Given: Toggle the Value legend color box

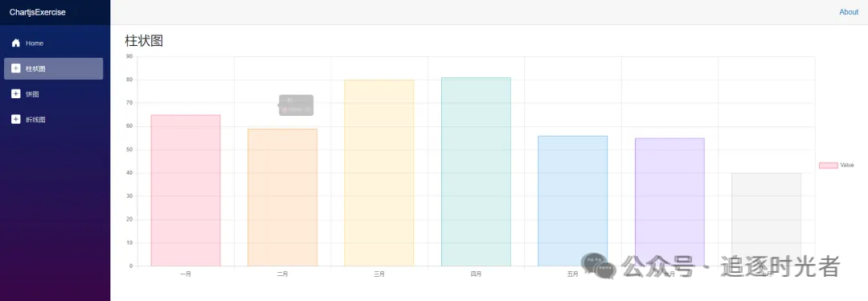Looking at the screenshot, I should pyautogui.click(x=828, y=165).
